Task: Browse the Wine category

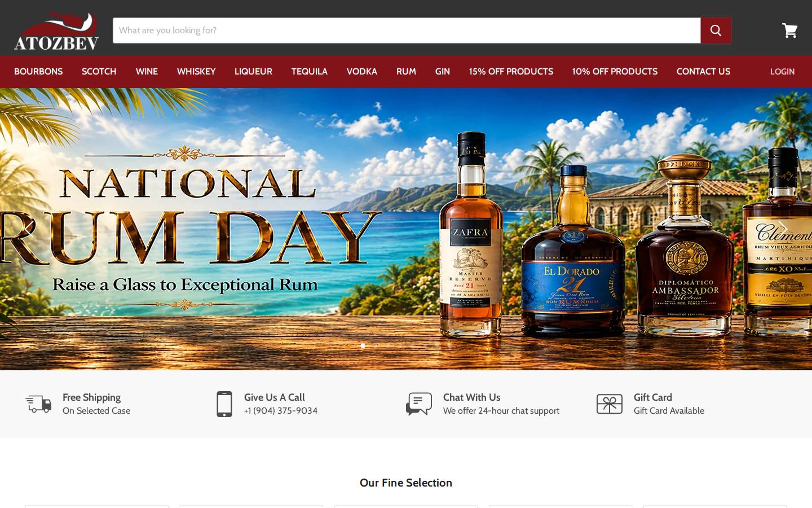Action: pyautogui.click(x=147, y=72)
